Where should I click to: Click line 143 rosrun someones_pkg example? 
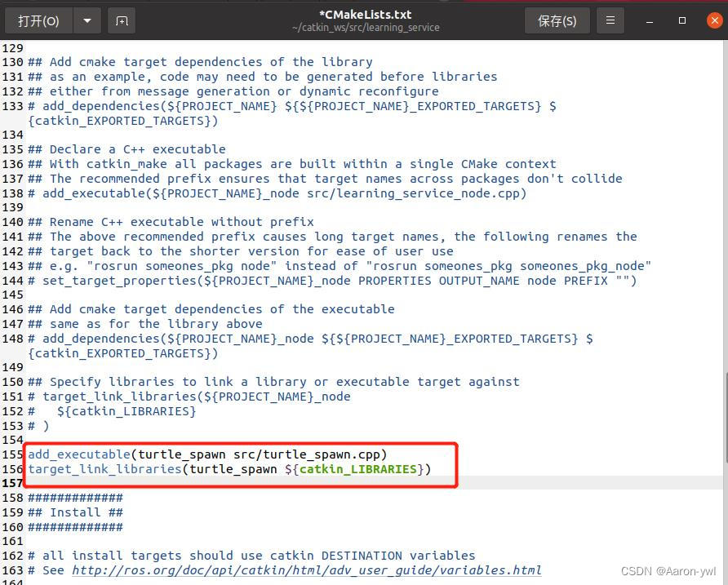tap(340, 266)
